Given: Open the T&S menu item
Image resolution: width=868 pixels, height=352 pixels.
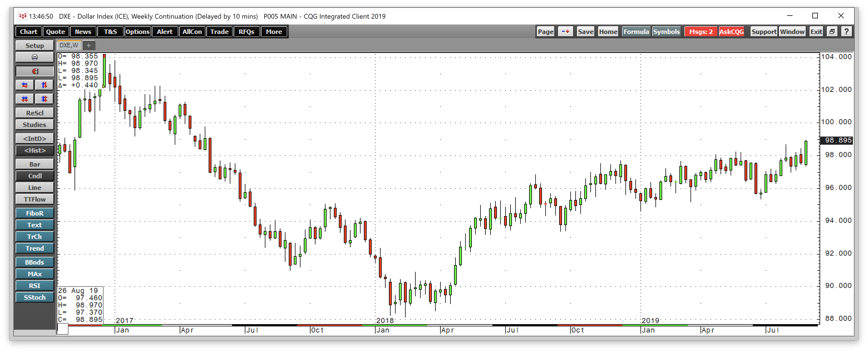Looking at the screenshot, I should [x=110, y=31].
